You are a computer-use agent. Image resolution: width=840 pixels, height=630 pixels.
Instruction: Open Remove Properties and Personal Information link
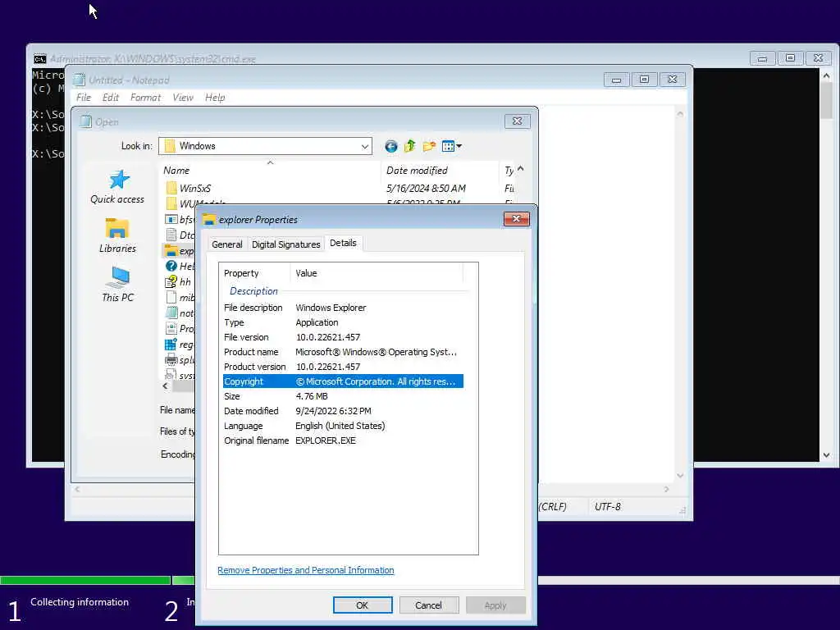(x=305, y=570)
